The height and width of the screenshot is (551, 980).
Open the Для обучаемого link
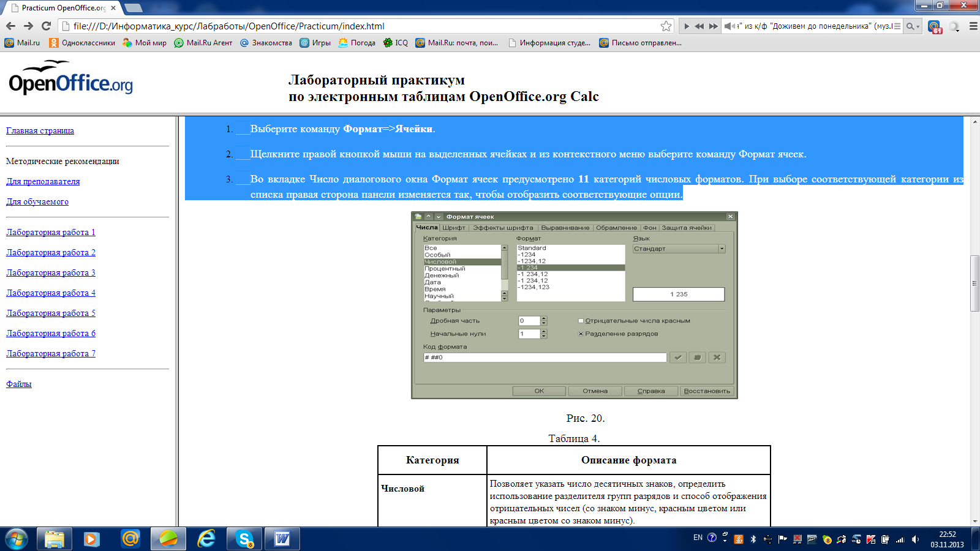coord(37,201)
